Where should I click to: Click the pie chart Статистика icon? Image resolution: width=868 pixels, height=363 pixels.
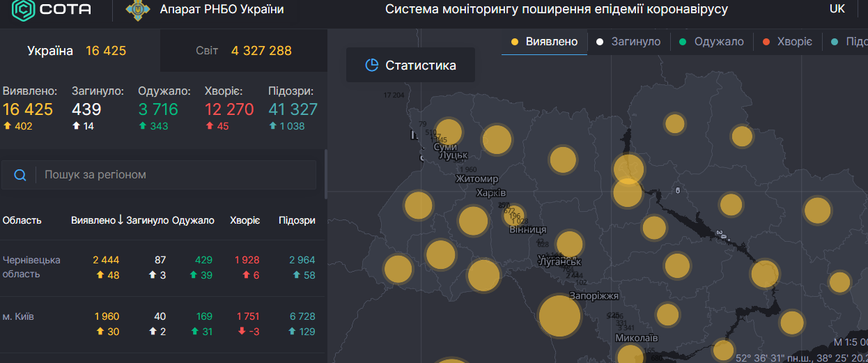tap(372, 65)
